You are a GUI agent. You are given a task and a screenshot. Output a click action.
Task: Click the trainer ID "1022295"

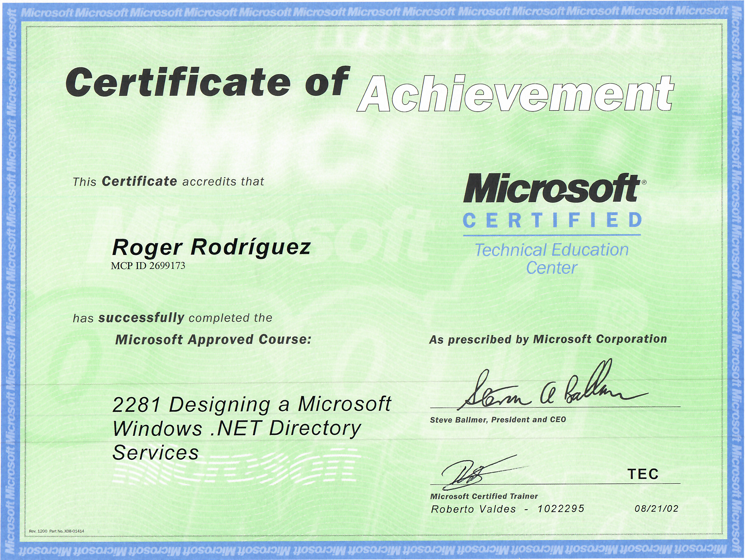[561, 509]
